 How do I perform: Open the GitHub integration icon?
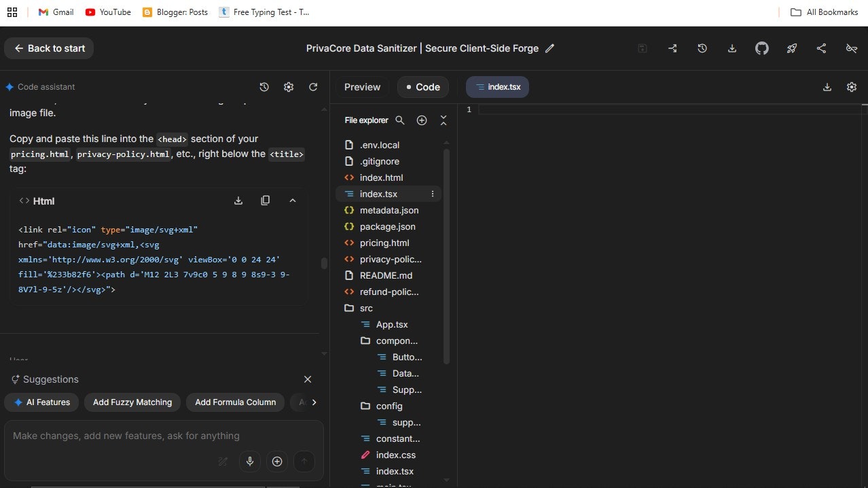762,48
